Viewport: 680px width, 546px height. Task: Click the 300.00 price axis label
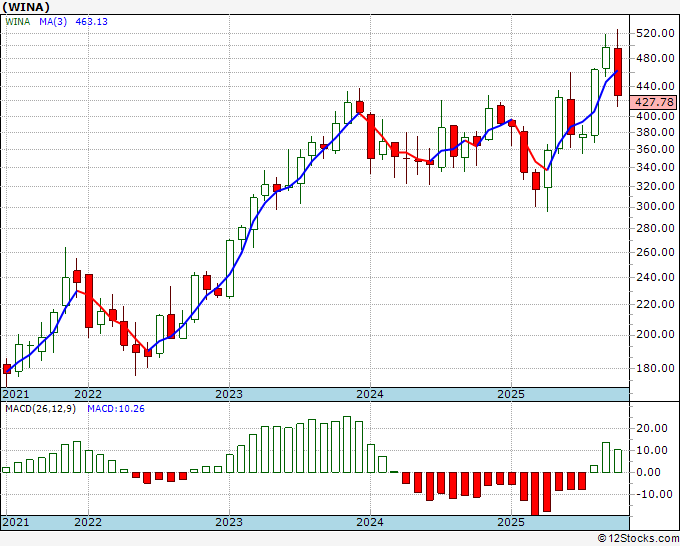655,206
